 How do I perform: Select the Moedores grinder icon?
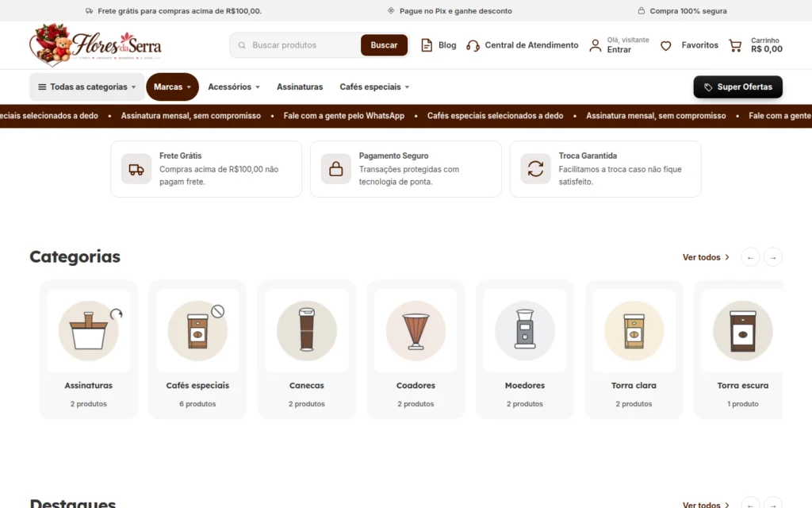[525, 331]
